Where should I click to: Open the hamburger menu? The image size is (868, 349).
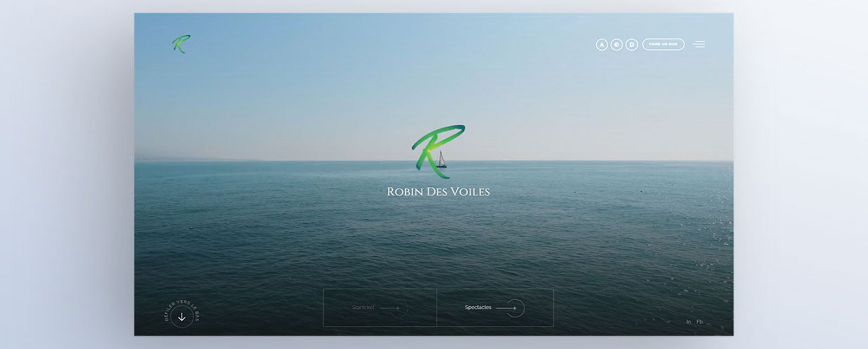click(x=699, y=44)
